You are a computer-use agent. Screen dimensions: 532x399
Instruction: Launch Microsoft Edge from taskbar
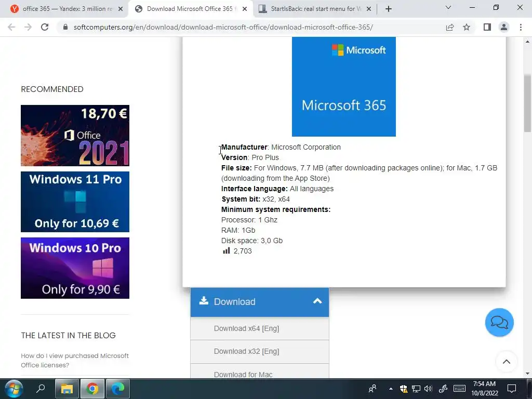tap(118, 389)
